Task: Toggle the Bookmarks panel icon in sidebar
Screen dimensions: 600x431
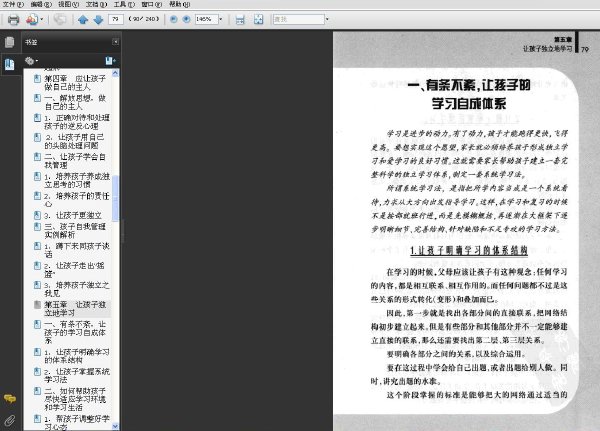Action: [10, 65]
